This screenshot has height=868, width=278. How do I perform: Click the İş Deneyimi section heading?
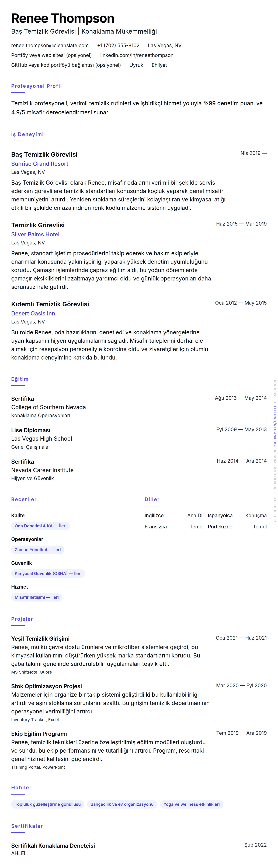[27, 134]
